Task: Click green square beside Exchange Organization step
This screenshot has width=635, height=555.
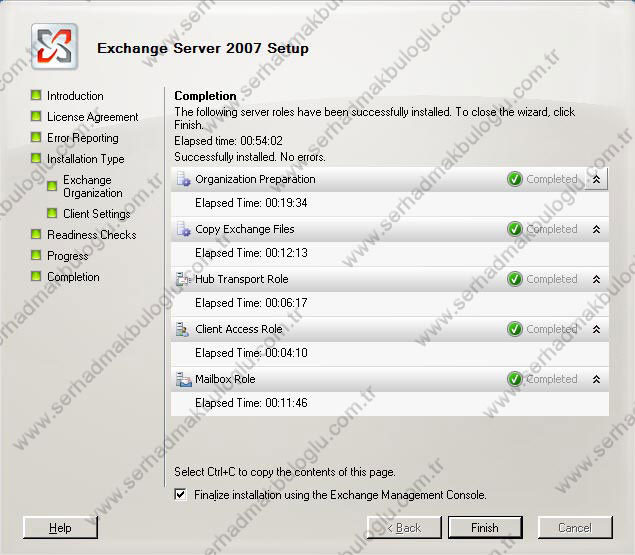Action: click(x=52, y=186)
